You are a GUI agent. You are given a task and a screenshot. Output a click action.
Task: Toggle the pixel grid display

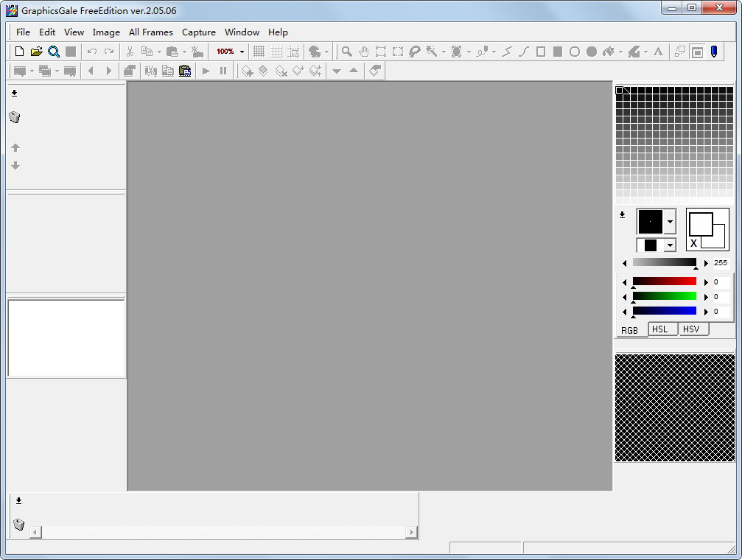[x=259, y=52]
